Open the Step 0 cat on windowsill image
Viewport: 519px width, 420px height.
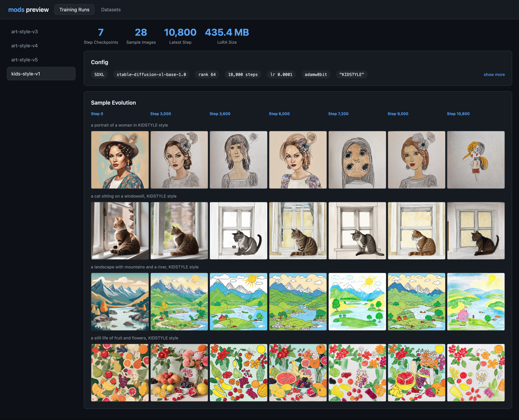[x=120, y=230]
